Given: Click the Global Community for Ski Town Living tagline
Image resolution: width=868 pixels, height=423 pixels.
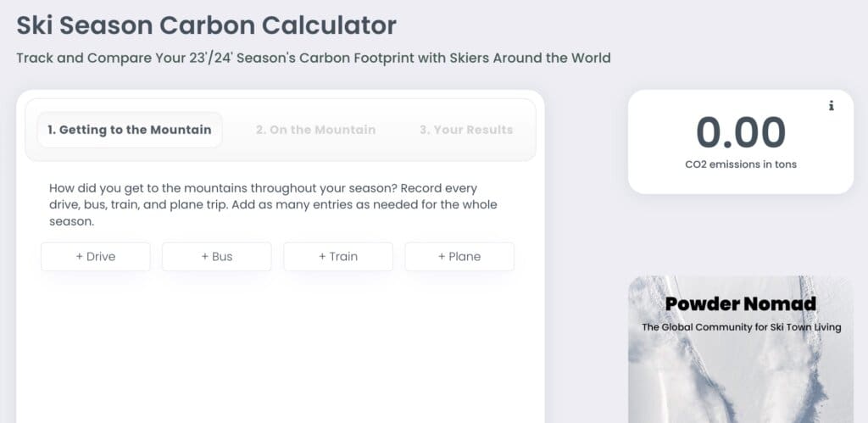Looking at the screenshot, I should click(x=740, y=326).
